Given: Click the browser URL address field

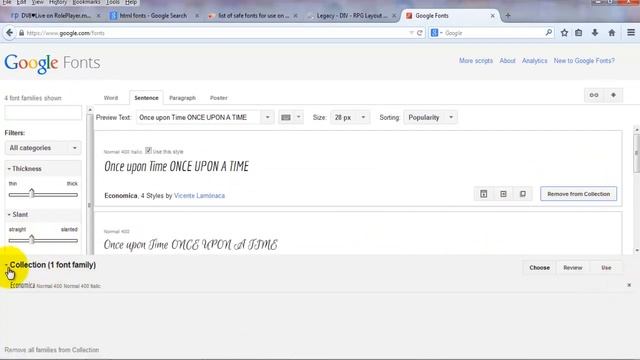Looking at the screenshot, I should (216, 33).
